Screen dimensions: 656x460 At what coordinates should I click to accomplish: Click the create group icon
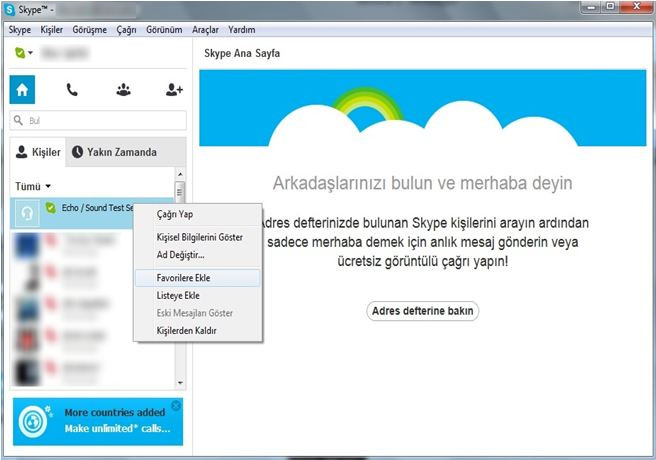pos(123,89)
